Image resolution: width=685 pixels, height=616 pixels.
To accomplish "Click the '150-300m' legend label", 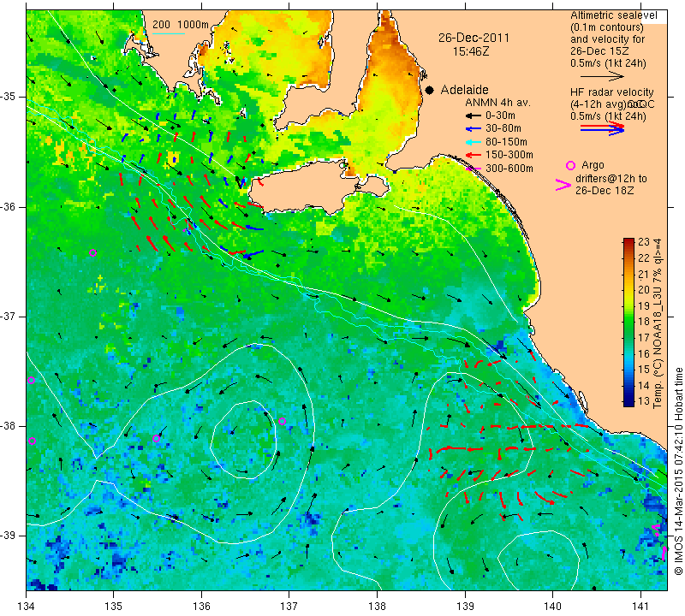I will click(509, 155).
